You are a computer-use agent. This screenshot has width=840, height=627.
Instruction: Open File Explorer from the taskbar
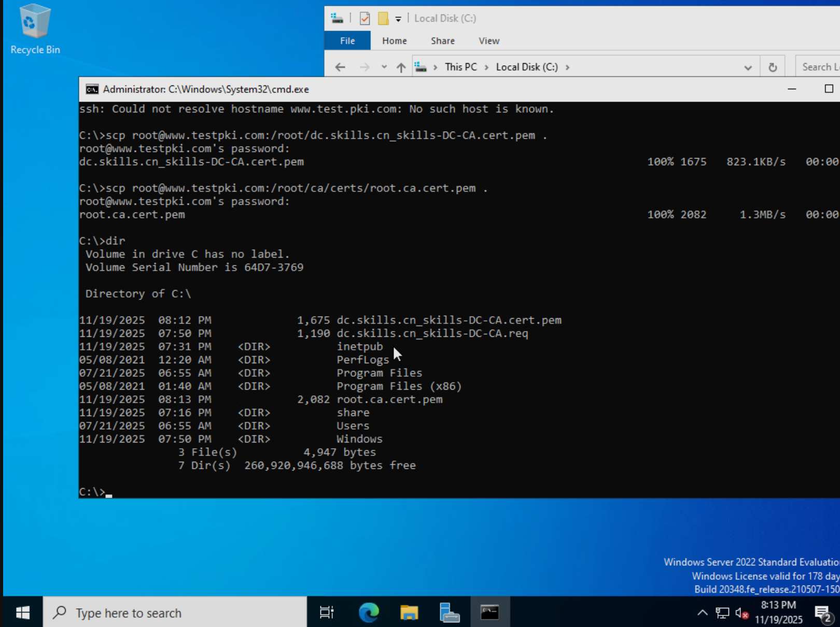[409, 612]
